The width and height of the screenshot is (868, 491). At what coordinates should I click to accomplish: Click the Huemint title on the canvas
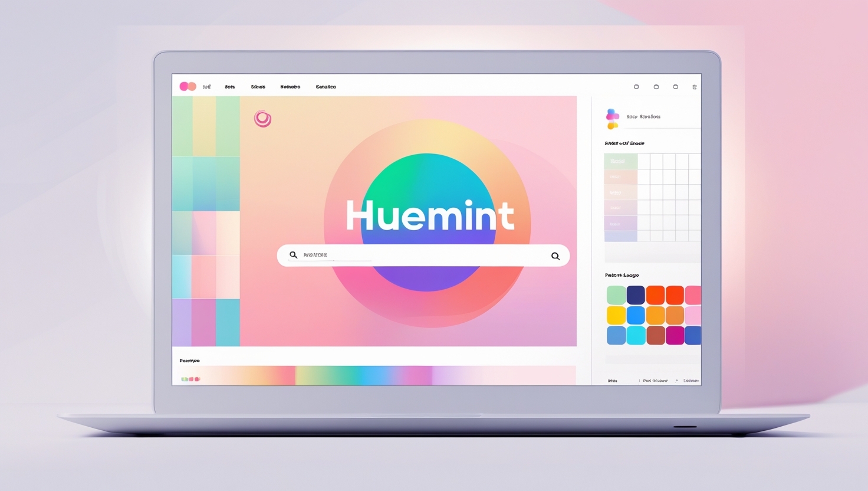pyautogui.click(x=430, y=215)
